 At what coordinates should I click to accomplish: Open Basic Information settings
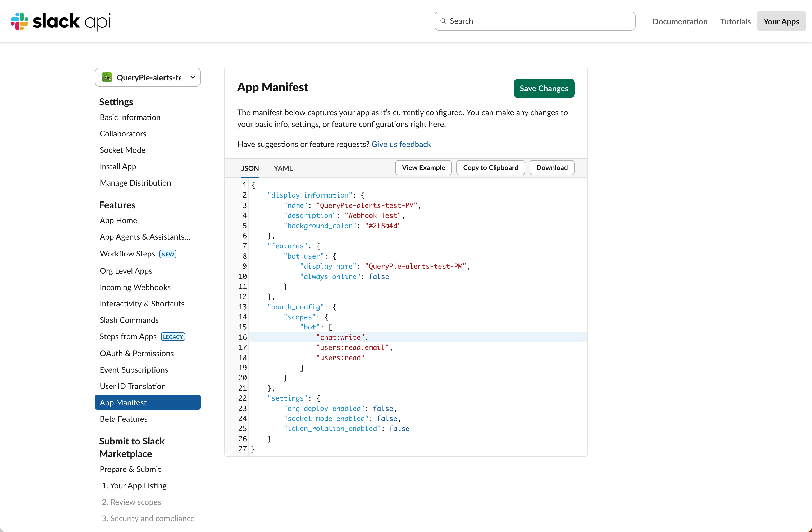pos(130,117)
